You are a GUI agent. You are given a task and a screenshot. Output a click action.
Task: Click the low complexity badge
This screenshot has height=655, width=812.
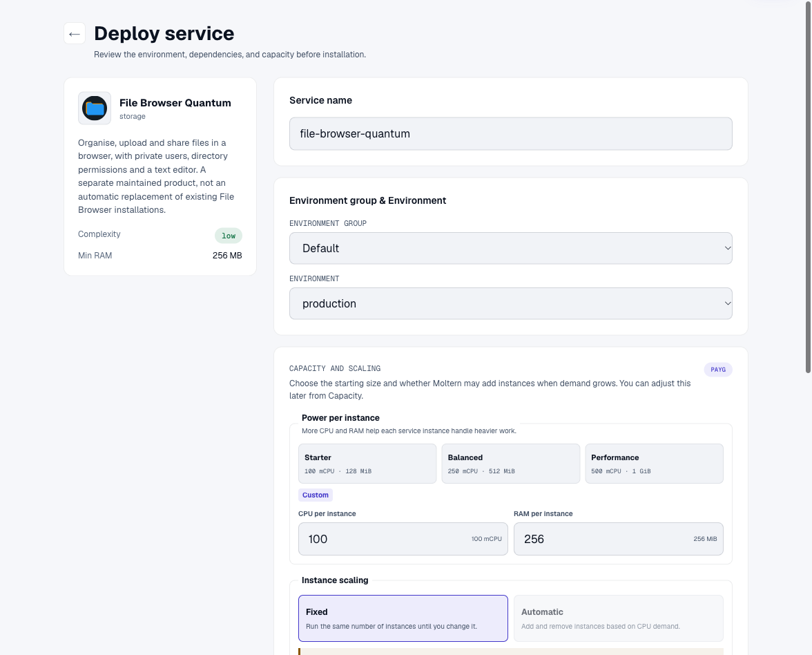tap(229, 236)
